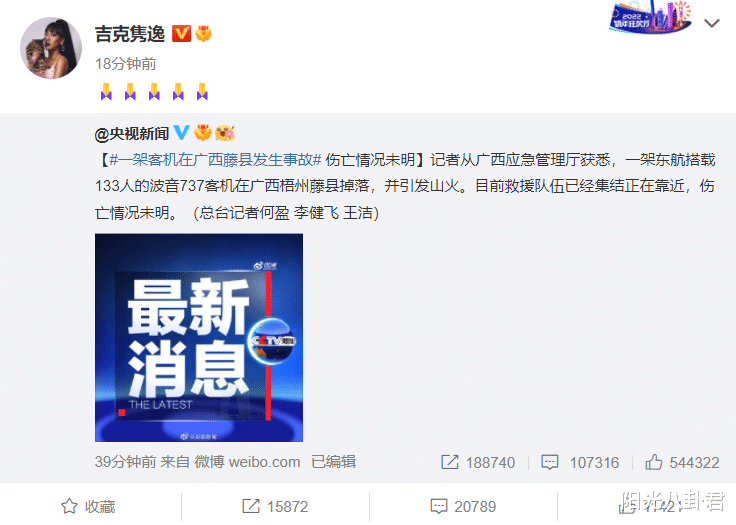Viewport: 736px width, 525px height.
Task: Open comments showing 20789
Action: tap(463, 506)
